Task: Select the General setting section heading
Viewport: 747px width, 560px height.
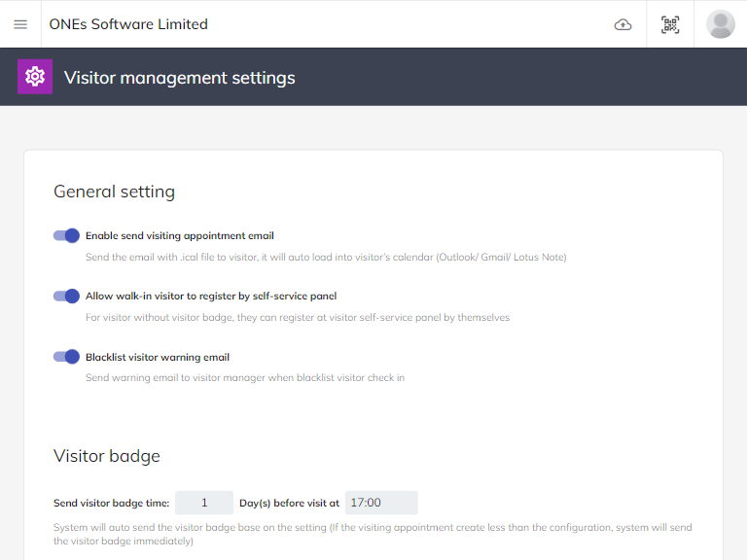Action: [x=114, y=192]
